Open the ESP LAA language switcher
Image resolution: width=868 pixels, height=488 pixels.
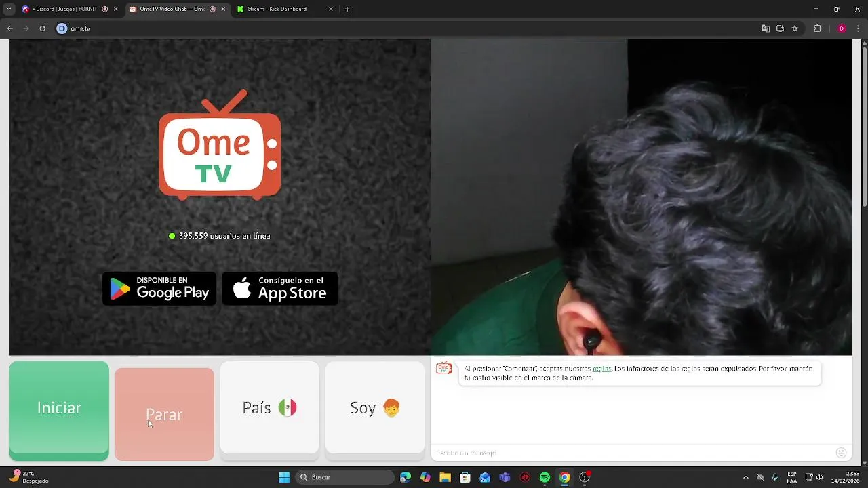coord(792,477)
